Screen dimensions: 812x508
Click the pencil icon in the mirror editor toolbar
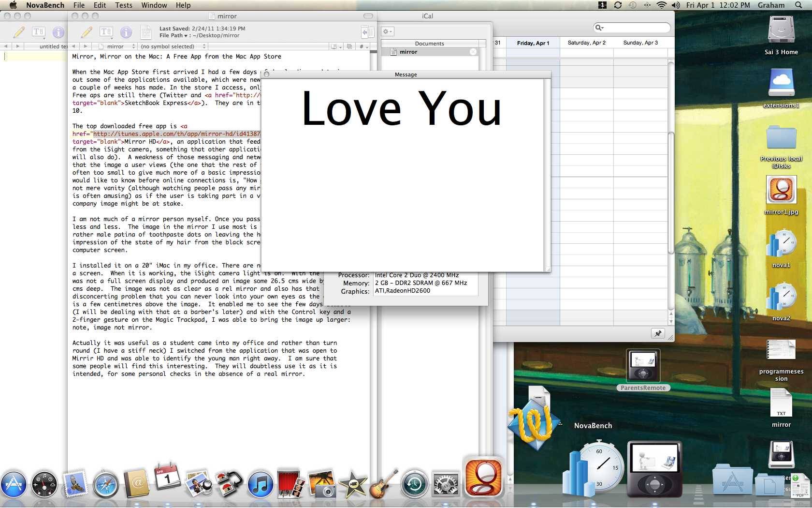point(87,32)
